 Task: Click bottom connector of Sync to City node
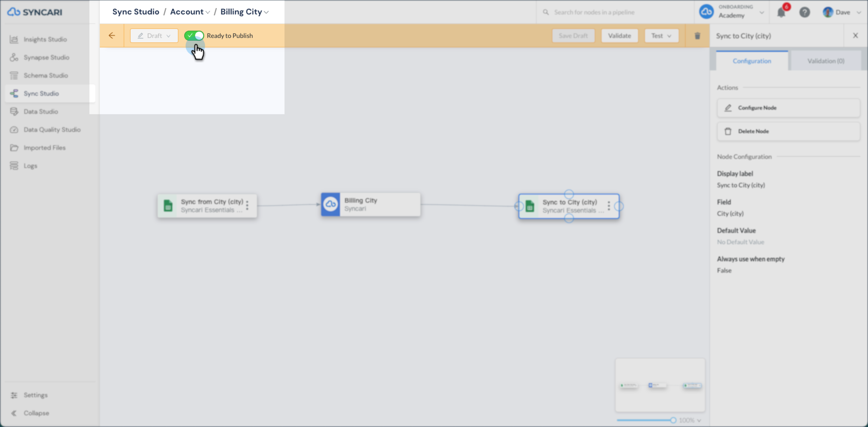coord(569,218)
